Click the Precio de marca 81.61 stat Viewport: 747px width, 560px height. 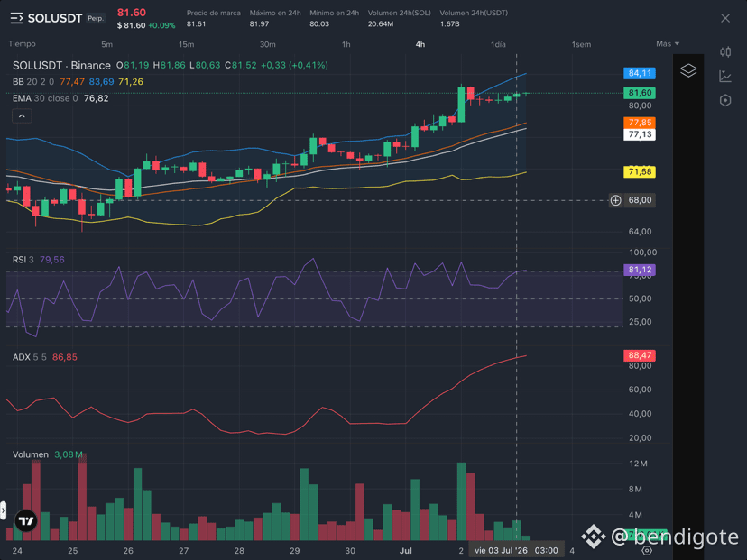point(214,18)
